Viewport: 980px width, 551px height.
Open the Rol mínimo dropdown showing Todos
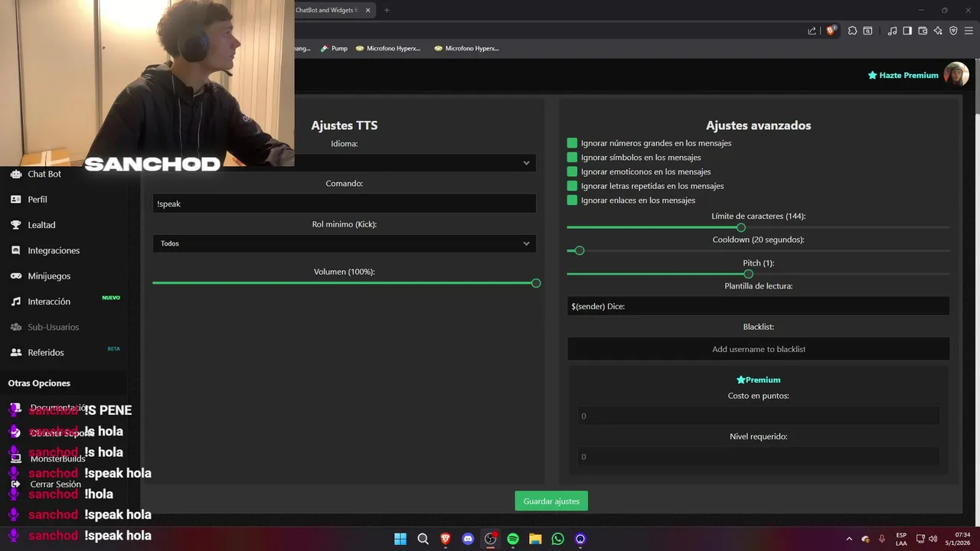pyautogui.click(x=344, y=243)
